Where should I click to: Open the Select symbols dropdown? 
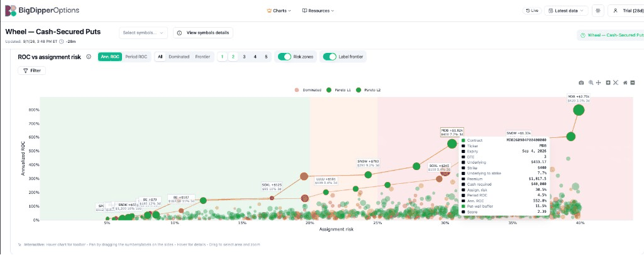[143, 33]
